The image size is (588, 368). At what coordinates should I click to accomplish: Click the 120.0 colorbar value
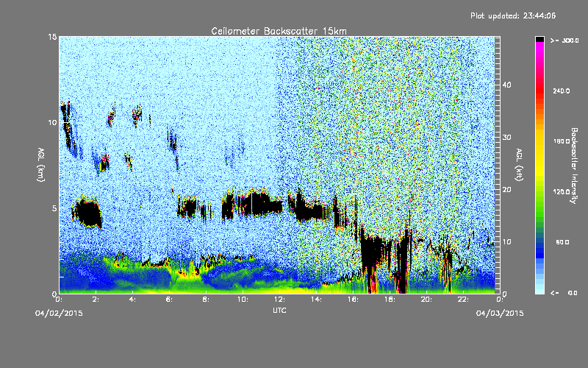click(x=562, y=192)
